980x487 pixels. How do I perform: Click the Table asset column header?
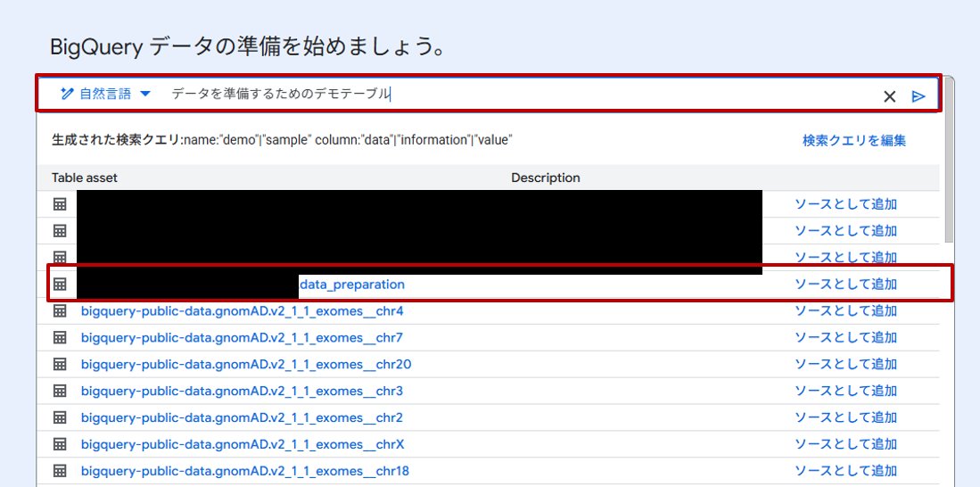coord(85,178)
